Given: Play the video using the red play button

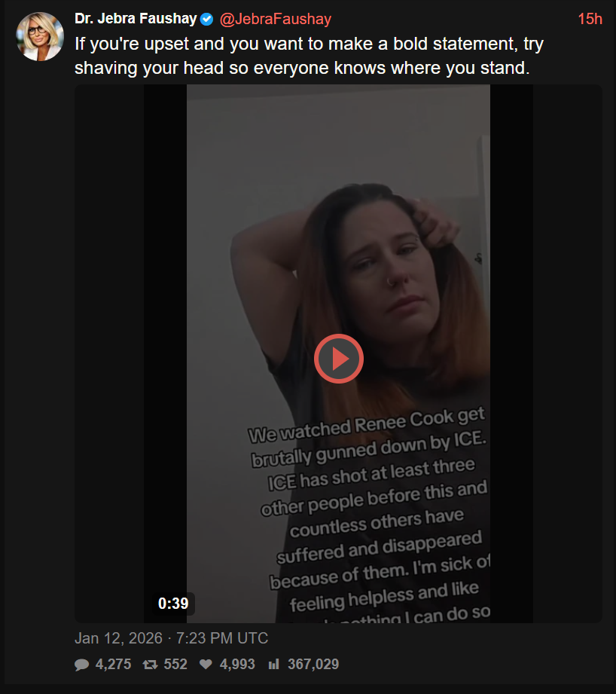Looking at the screenshot, I should tap(339, 359).
